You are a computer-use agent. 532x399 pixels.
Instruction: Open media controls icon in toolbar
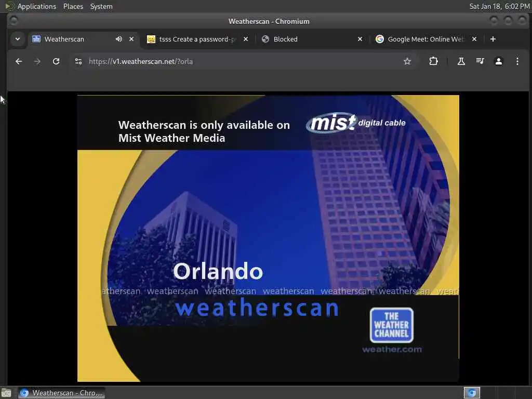point(480,61)
